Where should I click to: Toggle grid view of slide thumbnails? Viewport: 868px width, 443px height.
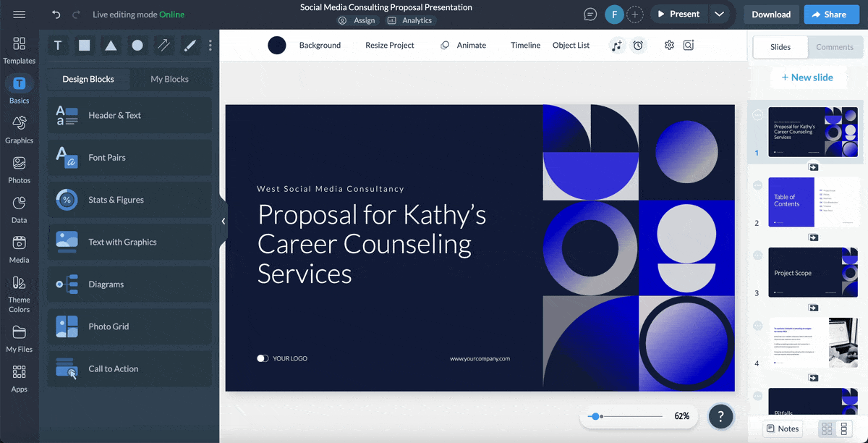(x=827, y=428)
